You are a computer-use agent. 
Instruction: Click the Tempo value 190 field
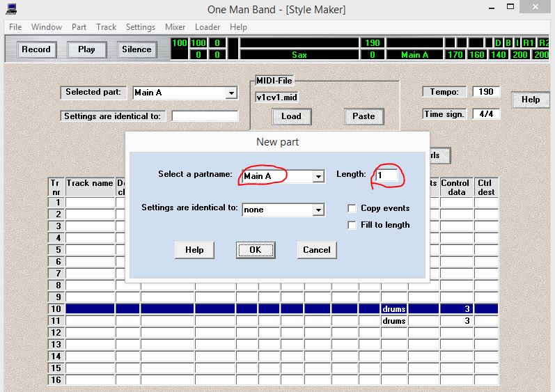coord(486,92)
